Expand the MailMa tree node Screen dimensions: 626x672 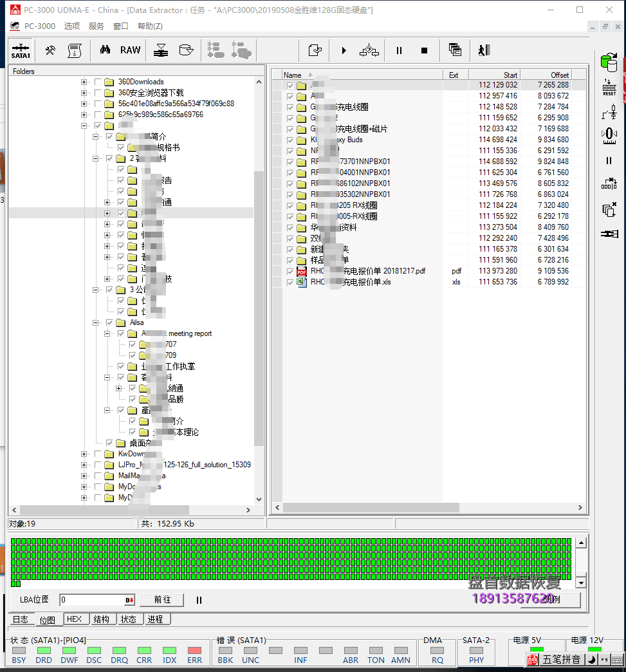tap(84, 476)
